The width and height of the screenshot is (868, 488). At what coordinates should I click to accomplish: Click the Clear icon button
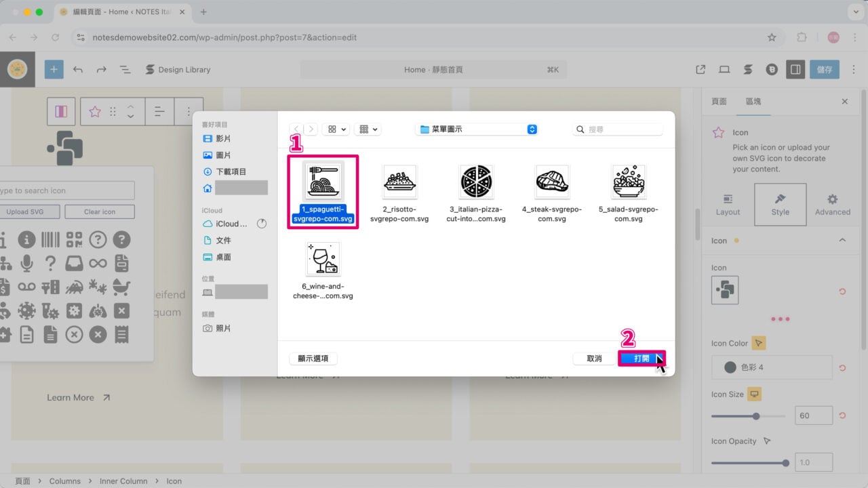pyautogui.click(x=99, y=211)
